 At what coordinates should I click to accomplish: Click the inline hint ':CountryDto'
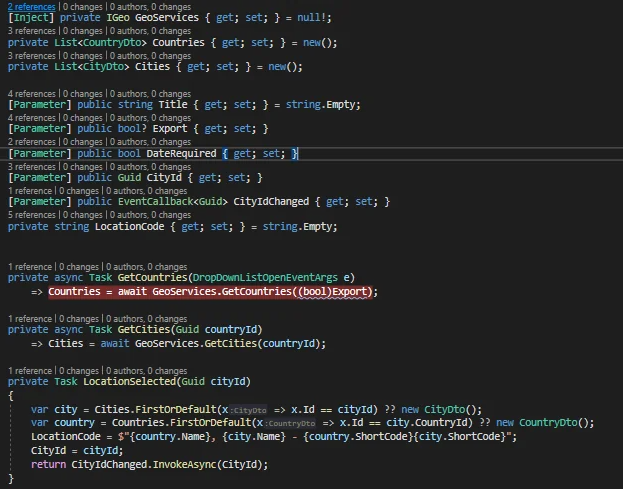click(290, 423)
